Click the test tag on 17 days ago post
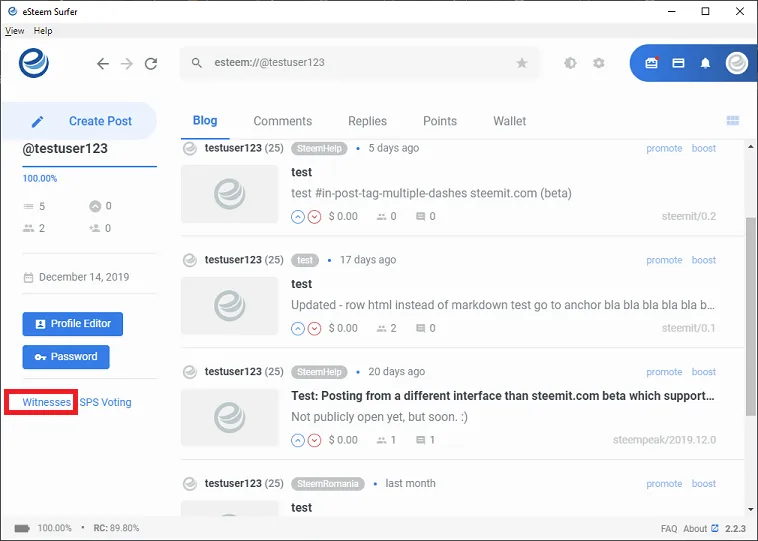758x541 pixels. [305, 260]
